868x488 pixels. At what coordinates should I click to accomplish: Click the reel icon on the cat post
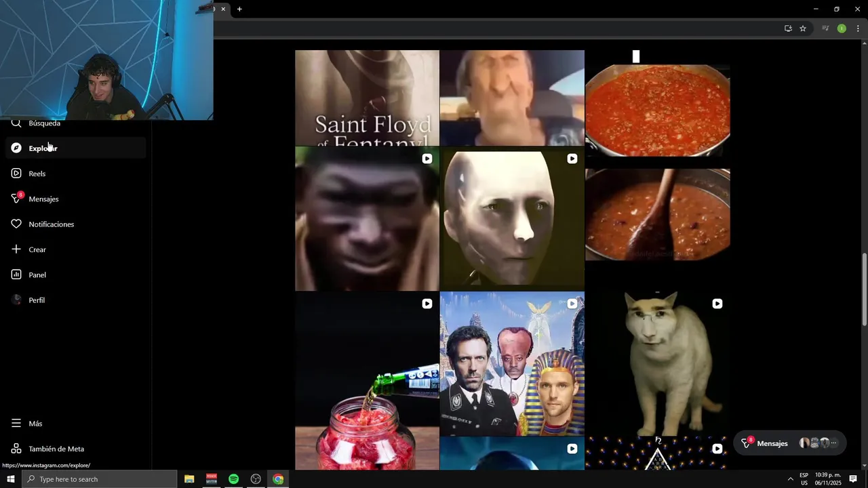[x=717, y=304]
